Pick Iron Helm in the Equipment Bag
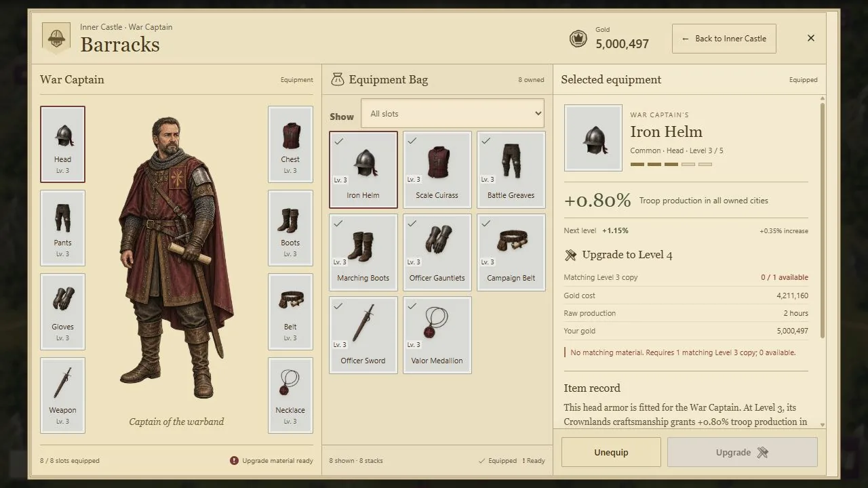This screenshot has width=868, height=488. (363, 169)
